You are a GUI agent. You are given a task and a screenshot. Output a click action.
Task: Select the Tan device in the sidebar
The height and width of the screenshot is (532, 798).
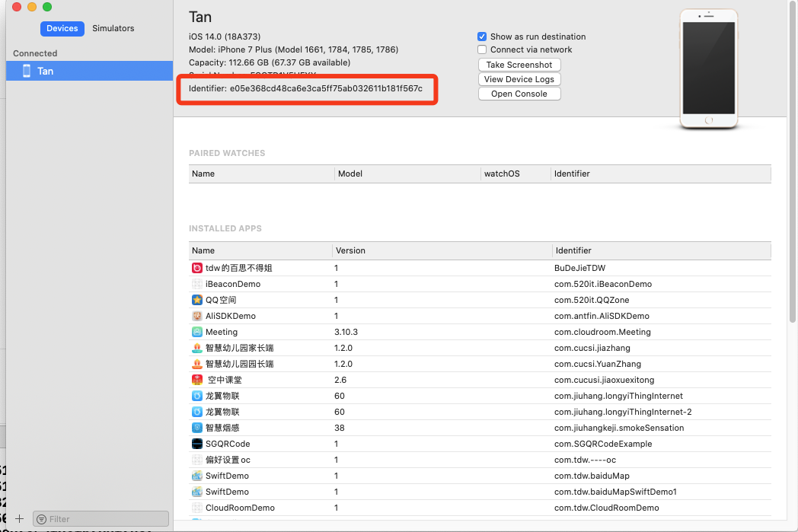(x=46, y=70)
